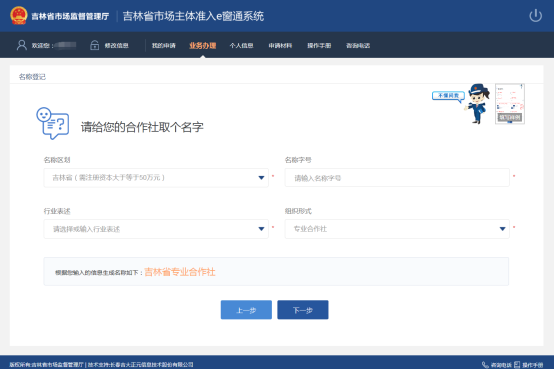Expand the 组织形式 dropdown arrow
554x369 pixels.
coord(502,229)
